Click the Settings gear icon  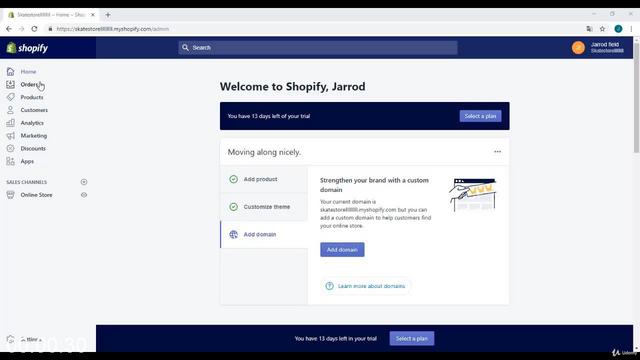[x=11, y=339]
